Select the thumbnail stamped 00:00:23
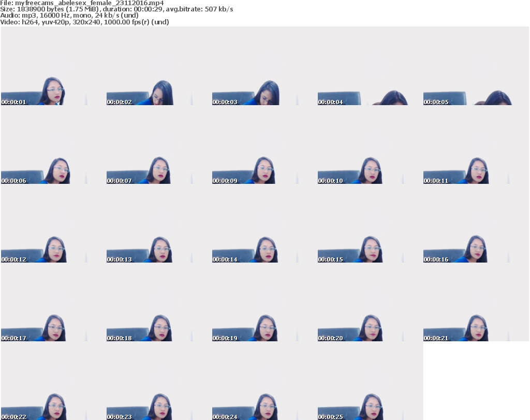The height and width of the screenshot is (420, 530). coord(159,381)
